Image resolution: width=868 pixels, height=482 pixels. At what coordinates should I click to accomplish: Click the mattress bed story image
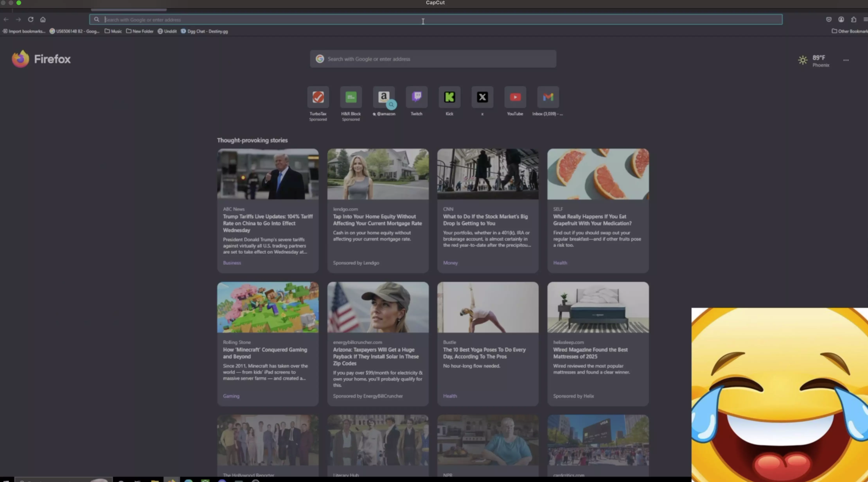(598, 307)
